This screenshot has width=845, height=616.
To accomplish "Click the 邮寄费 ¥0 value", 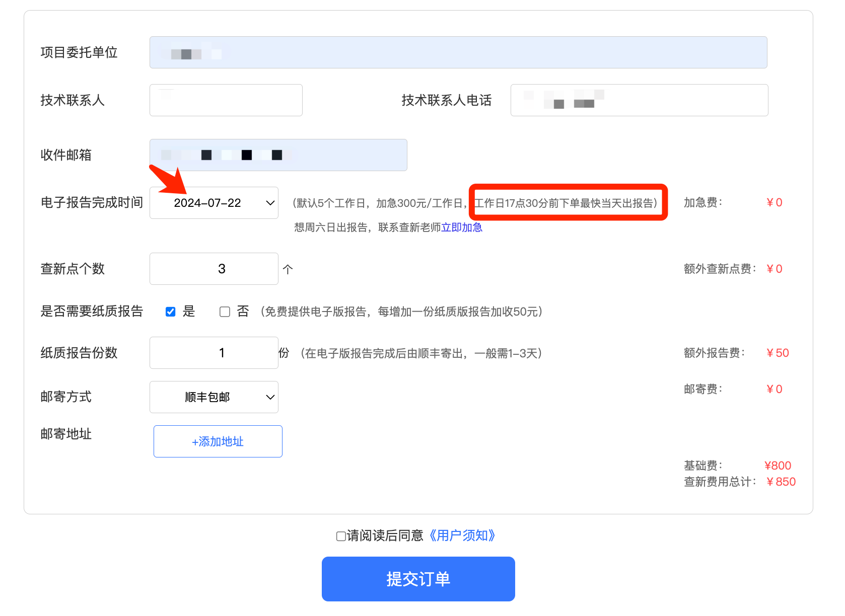I will point(774,389).
